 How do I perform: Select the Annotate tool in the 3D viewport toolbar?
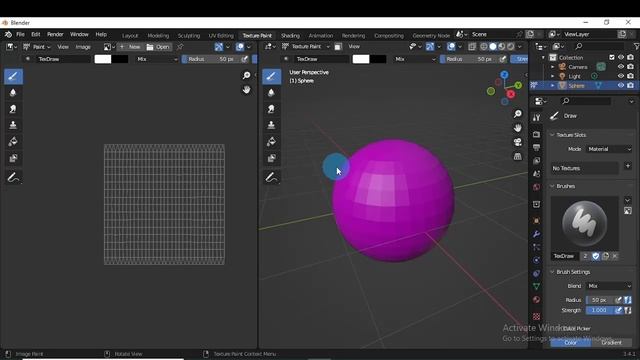point(271,177)
